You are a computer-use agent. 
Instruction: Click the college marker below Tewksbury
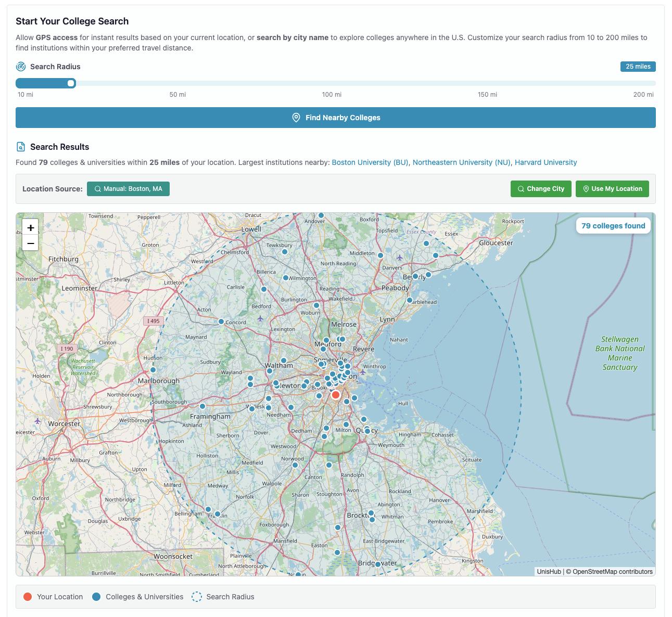coord(285,252)
